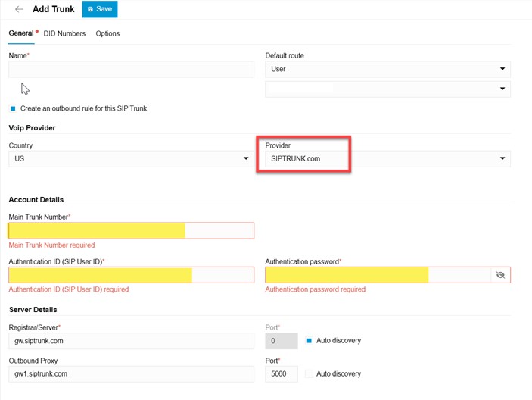
Task: Click the 'Add Trunk' page title
Action: pyautogui.click(x=53, y=9)
